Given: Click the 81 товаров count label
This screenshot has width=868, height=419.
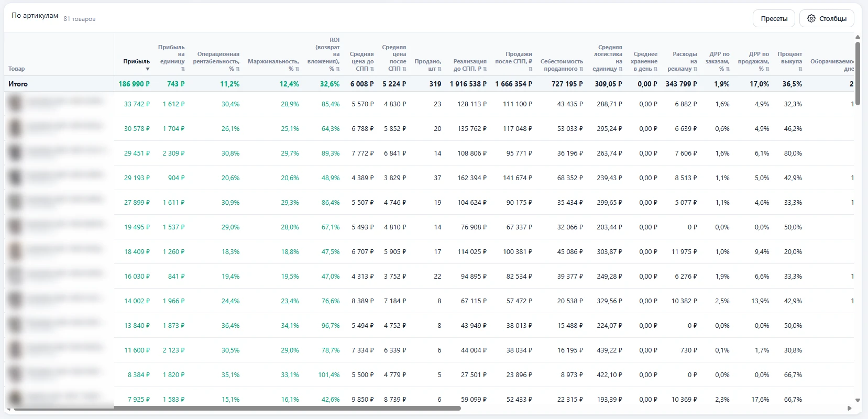Looking at the screenshot, I should pyautogui.click(x=80, y=19).
